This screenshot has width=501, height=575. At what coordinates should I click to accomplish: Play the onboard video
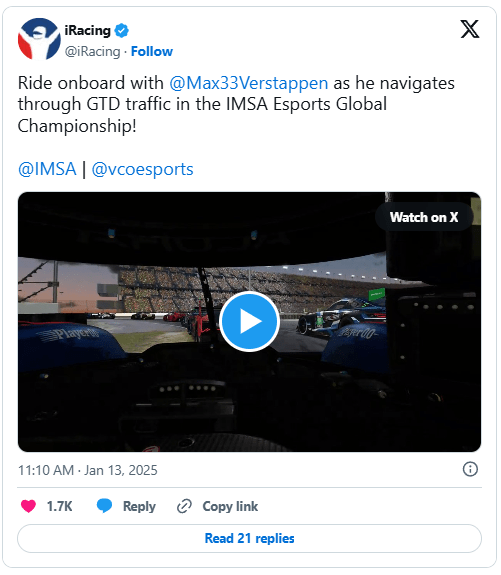(249, 322)
